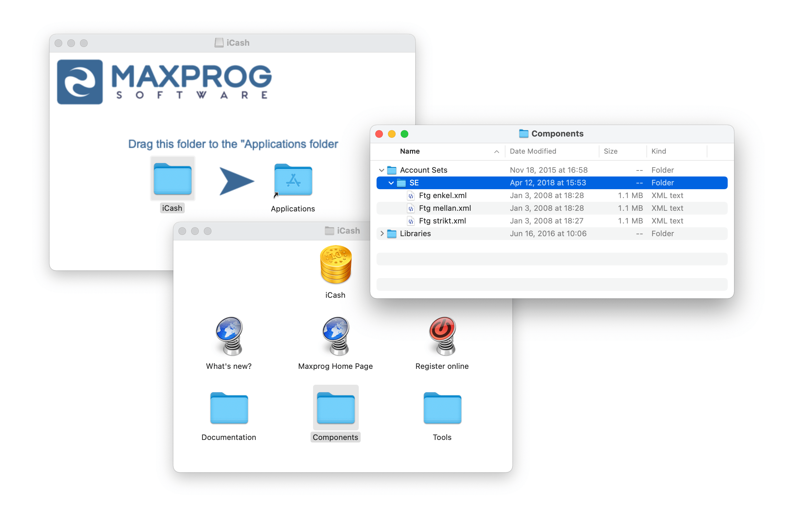795x532 pixels.
Task: Click the Account Sets folder name
Action: click(423, 170)
